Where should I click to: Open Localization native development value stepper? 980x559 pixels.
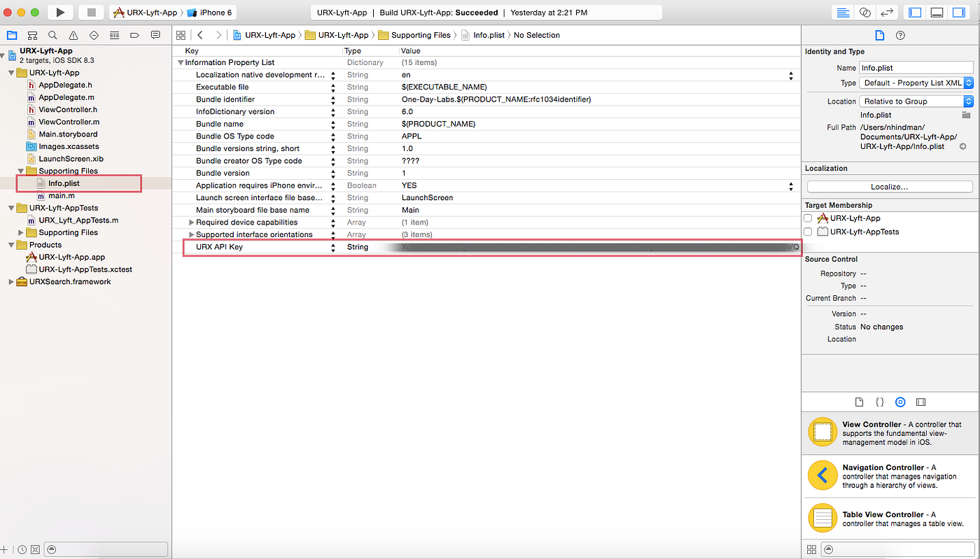(x=791, y=75)
